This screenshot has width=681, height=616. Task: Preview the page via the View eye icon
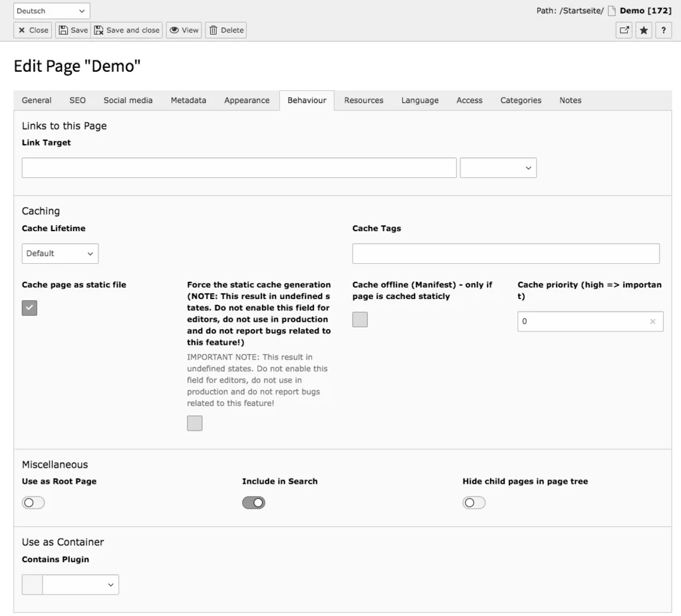click(x=184, y=30)
